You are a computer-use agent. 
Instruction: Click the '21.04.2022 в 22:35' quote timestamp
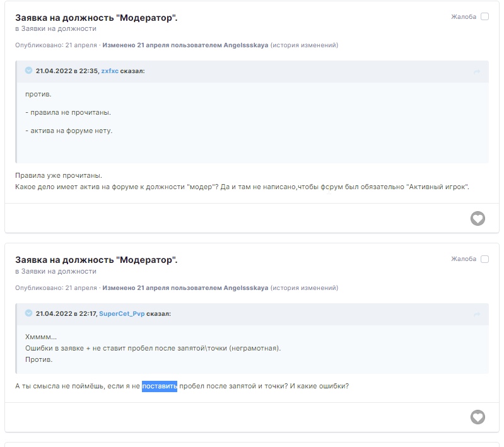[x=66, y=71]
